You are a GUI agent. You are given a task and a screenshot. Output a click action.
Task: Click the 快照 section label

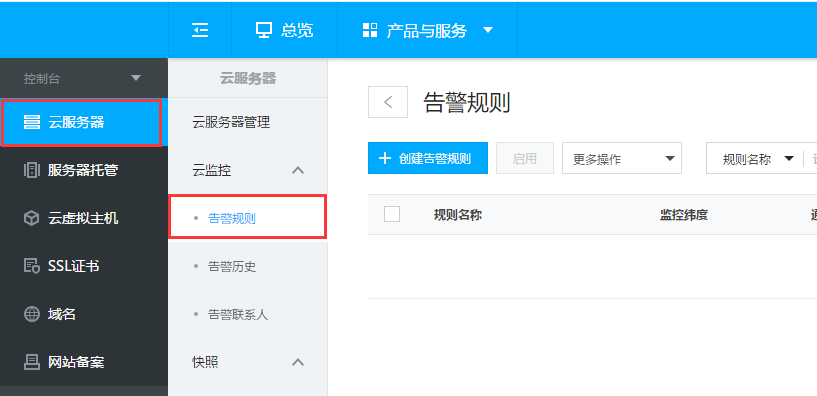tap(205, 362)
